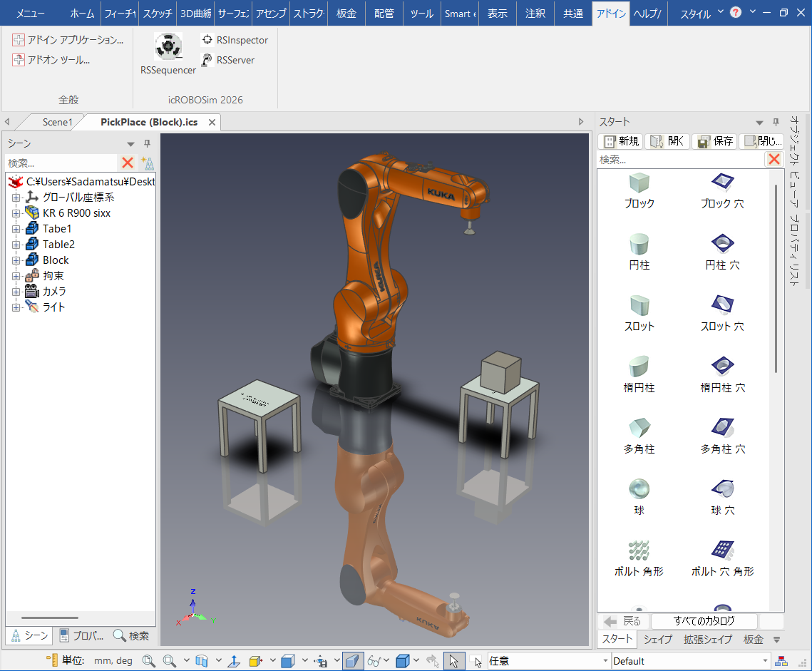Pick the スロット shape from catalog
Image resolution: width=812 pixels, height=671 pixels.
pyautogui.click(x=639, y=314)
